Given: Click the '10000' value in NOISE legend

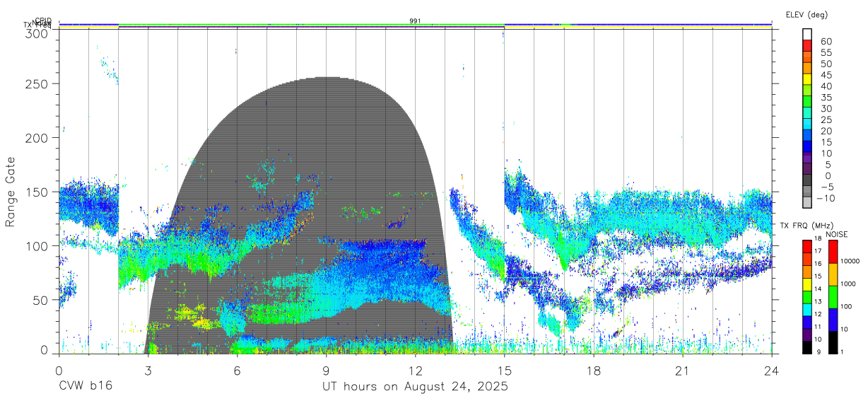Looking at the screenshot, I should 849,262.
